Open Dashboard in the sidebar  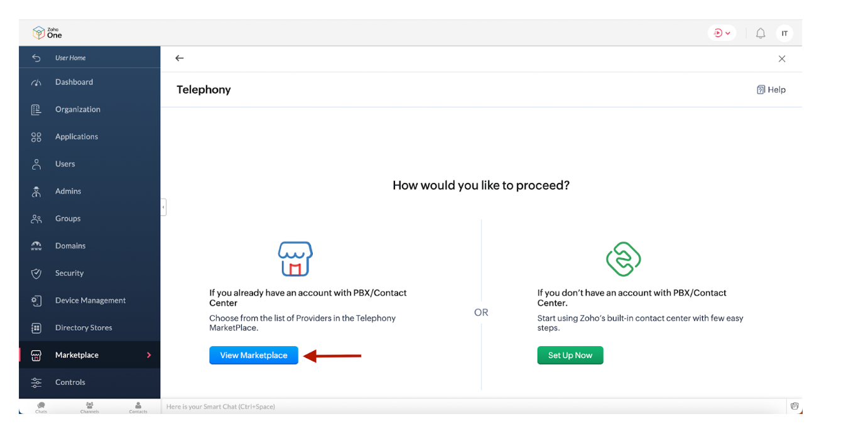pos(90,82)
